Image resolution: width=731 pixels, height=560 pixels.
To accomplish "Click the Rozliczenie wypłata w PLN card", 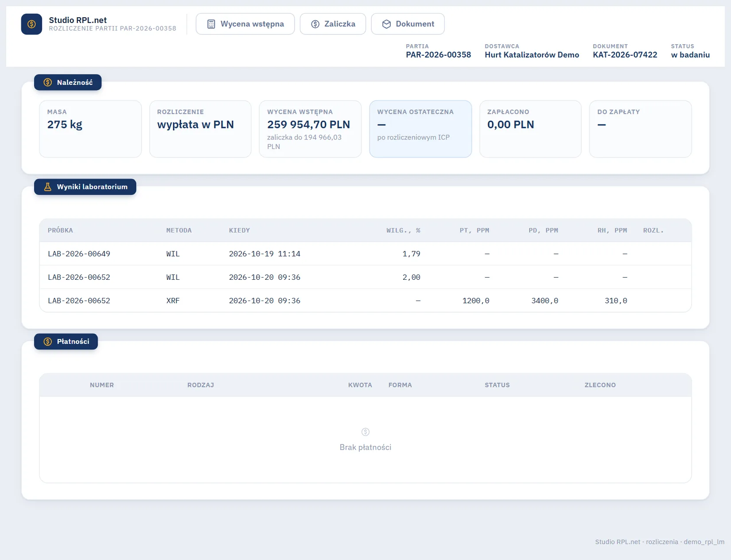I will (x=200, y=129).
